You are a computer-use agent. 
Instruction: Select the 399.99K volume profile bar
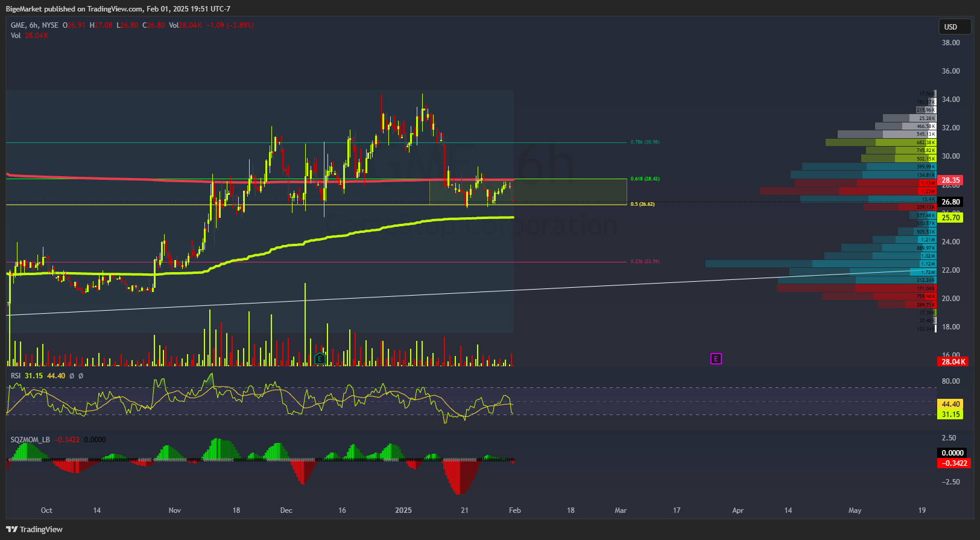pos(869,167)
